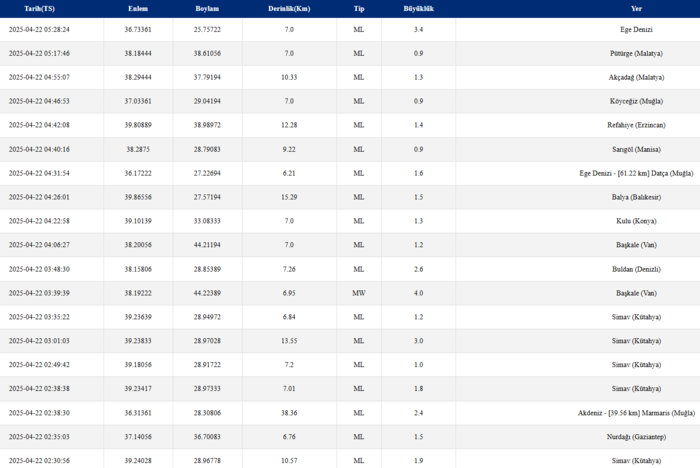
Task: Select the Datça (Muğla) Ege Denizi entry
Action: click(636, 173)
